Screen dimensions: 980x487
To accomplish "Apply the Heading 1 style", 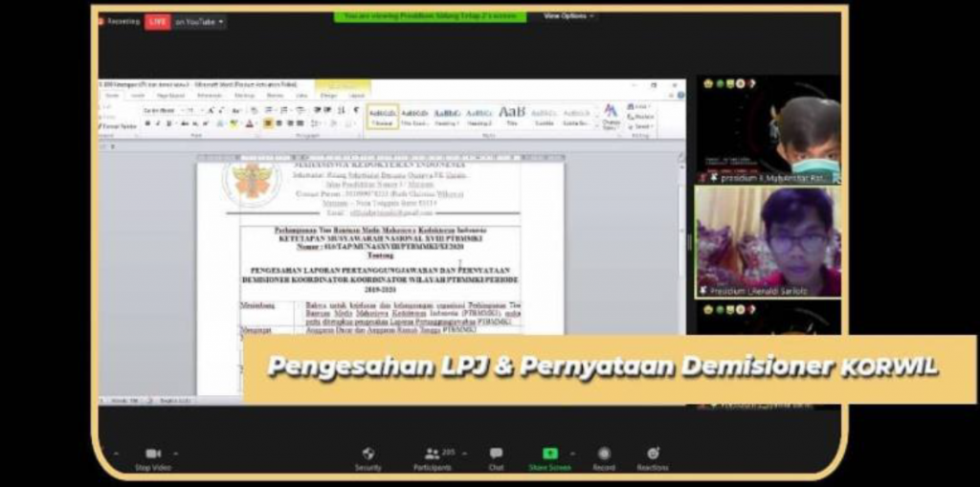I will 448,117.
